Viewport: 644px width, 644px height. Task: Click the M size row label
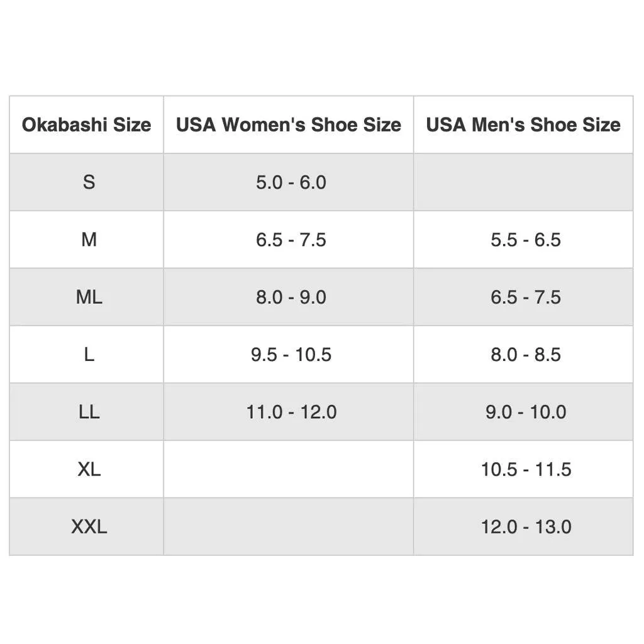tap(89, 240)
